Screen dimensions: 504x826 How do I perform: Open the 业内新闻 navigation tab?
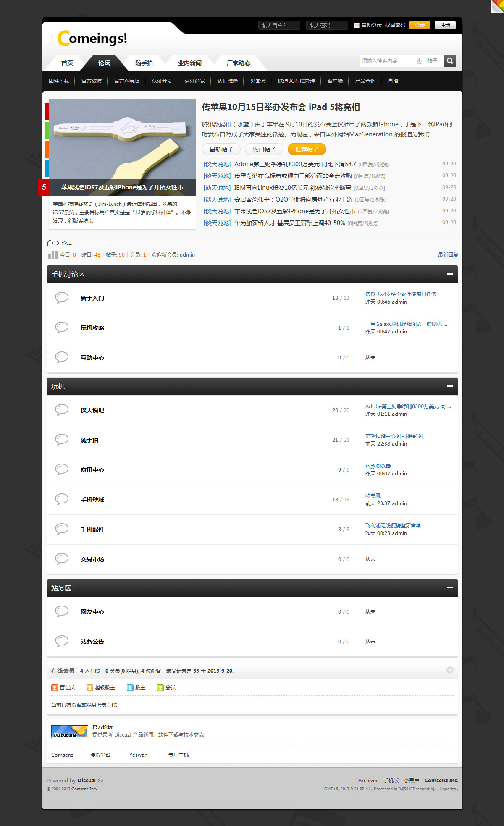point(190,63)
